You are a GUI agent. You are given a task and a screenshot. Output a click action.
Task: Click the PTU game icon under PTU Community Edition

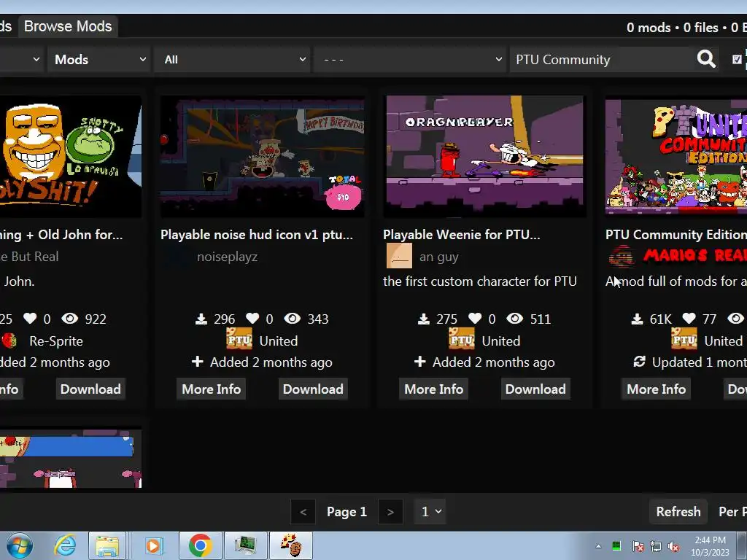pos(684,339)
